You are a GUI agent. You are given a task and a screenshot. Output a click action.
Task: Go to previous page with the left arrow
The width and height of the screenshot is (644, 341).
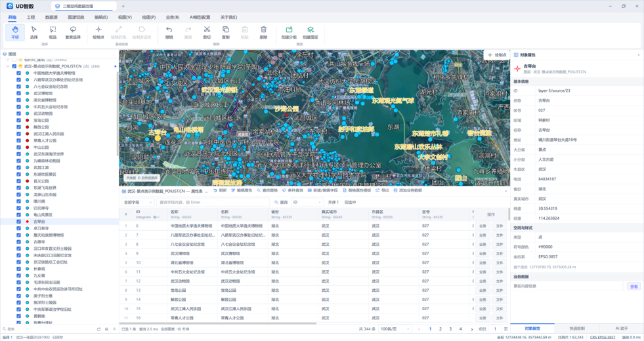coord(419,329)
